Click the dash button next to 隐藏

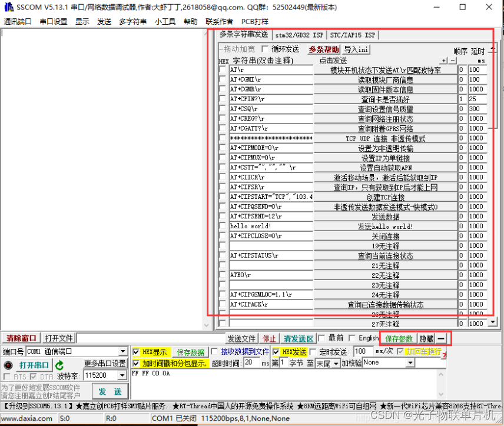coord(441,338)
